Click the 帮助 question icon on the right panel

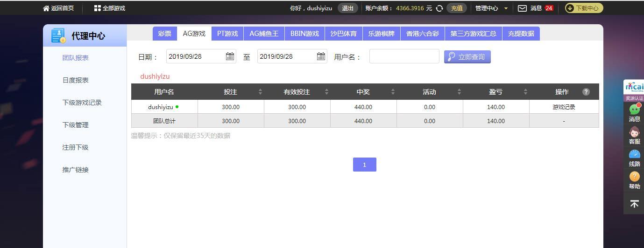click(x=635, y=176)
